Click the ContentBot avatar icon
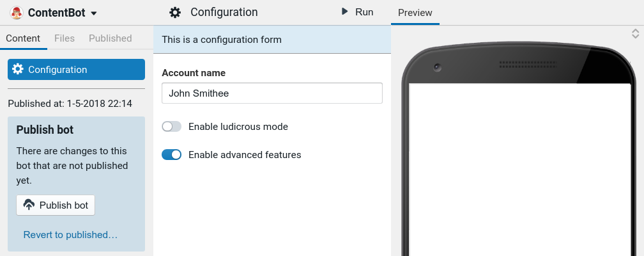The width and height of the screenshot is (644, 256). point(17,13)
